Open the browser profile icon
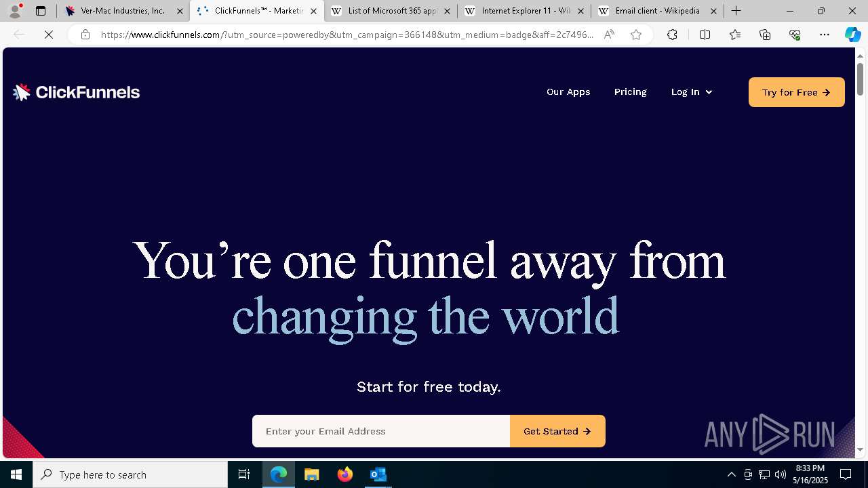Image resolution: width=868 pixels, height=488 pixels. coord(15,11)
